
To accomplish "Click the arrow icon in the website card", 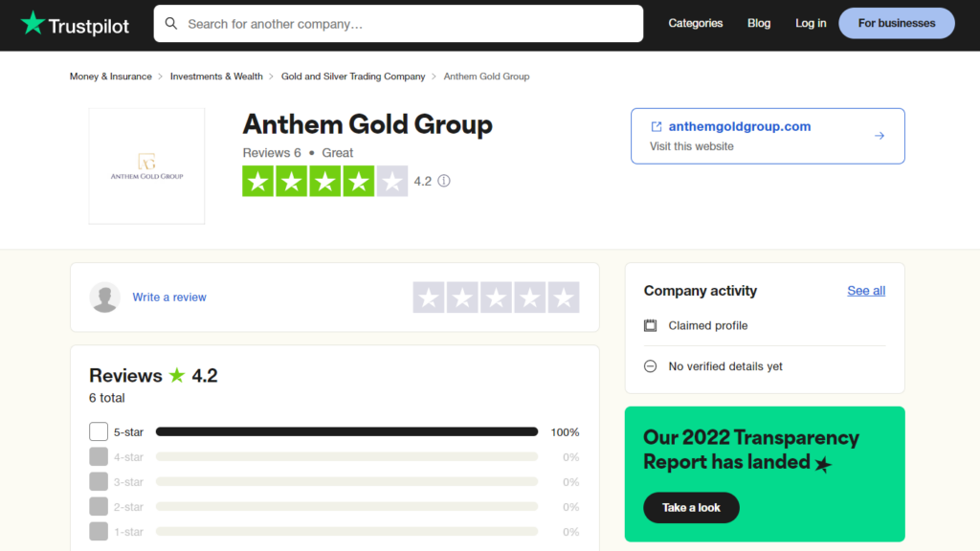I will click(880, 136).
